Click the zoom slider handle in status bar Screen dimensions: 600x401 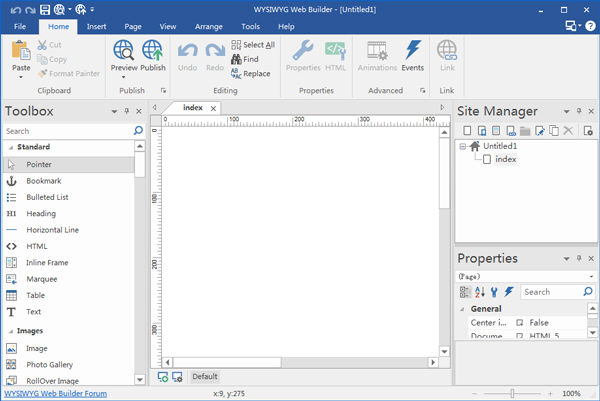512,393
